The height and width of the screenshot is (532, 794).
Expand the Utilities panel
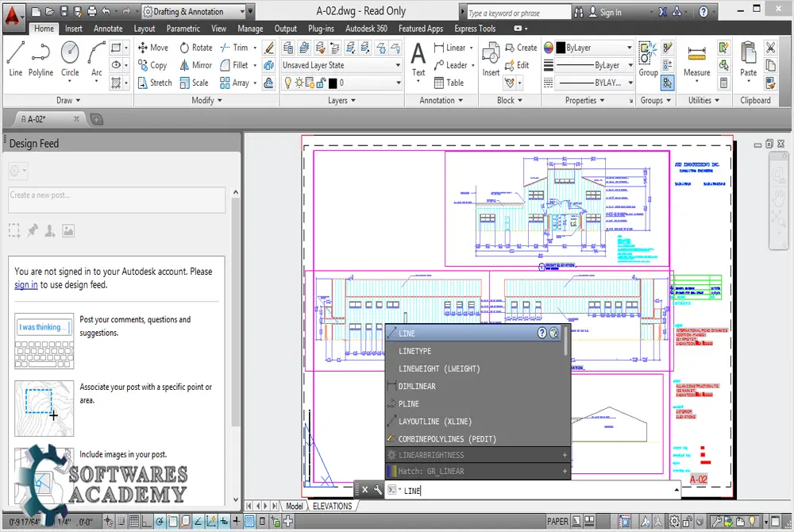703,100
